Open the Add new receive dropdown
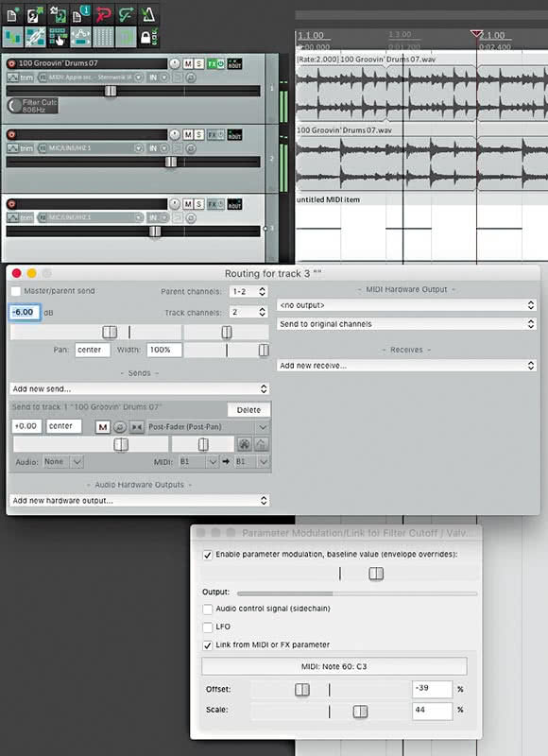This screenshot has width=548, height=756. tap(406, 366)
